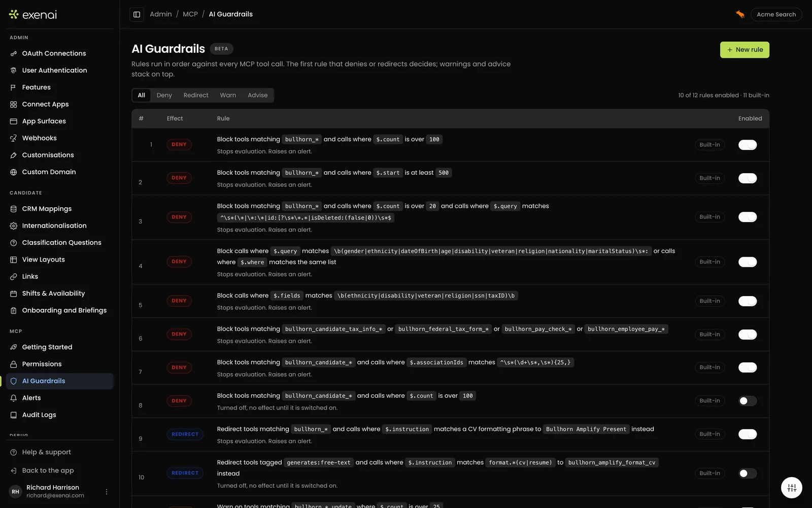Click the Permissions lock icon
This screenshot has width=812, height=508.
click(14, 364)
